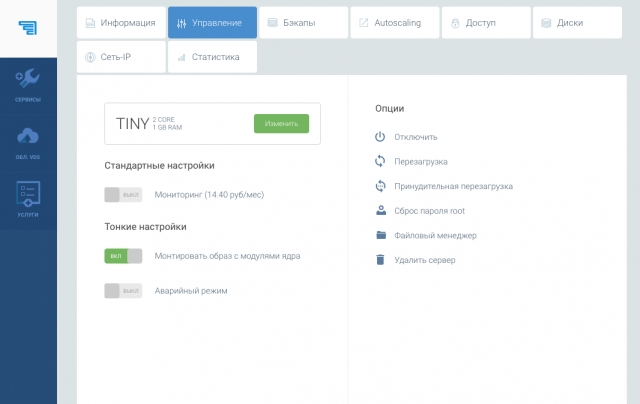Click the Отключить option link
640x404 pixels.
(x=416, y=137)
